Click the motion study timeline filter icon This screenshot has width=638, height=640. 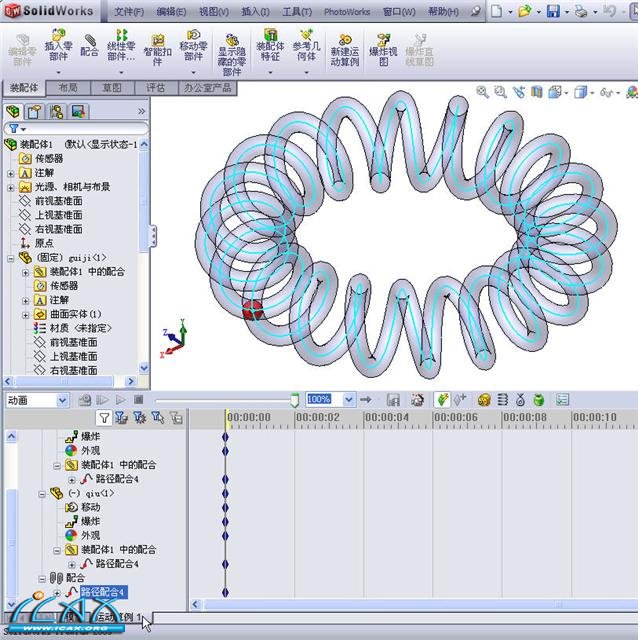click(x=103, y=418)
